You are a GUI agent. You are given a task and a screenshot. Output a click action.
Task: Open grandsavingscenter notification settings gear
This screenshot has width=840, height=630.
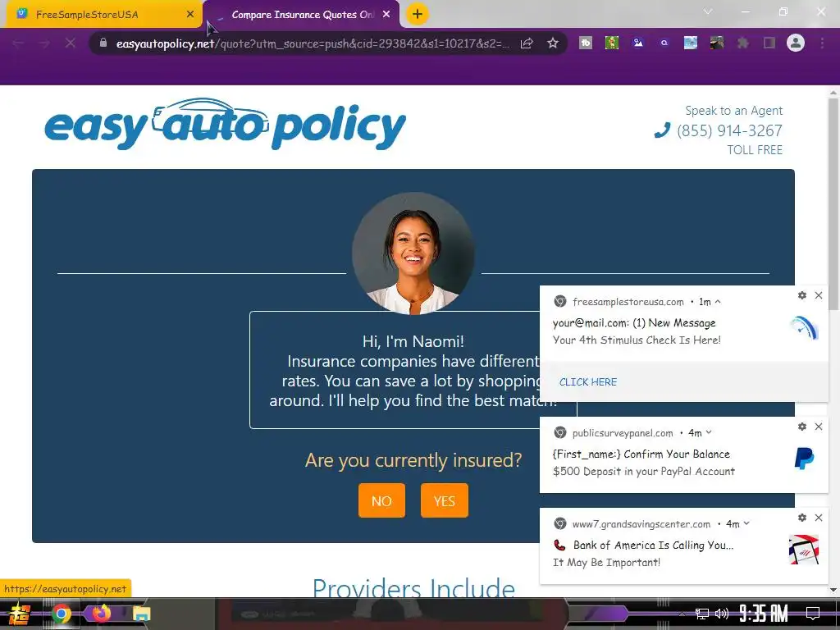pyautogui.click(x=802, y=518)
